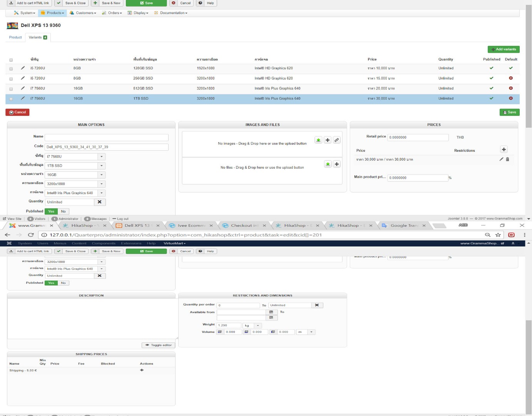Open the Joomla Components menu

[x=104, y=243]
